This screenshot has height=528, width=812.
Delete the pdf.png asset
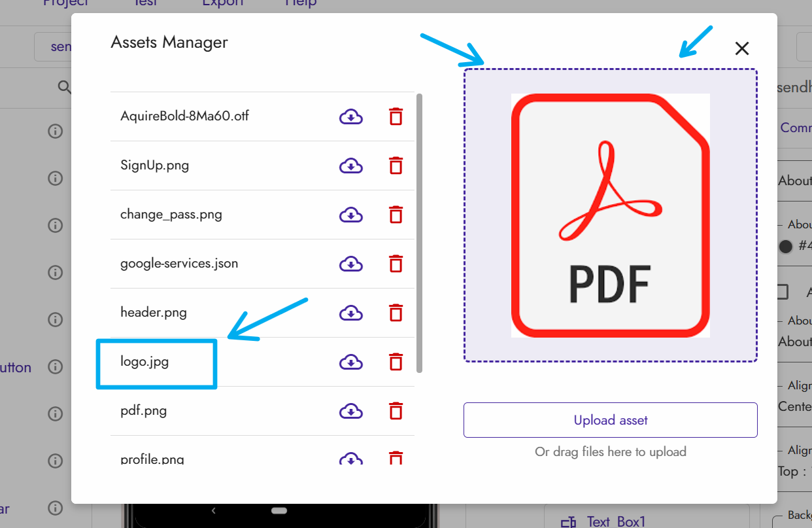pyautogui.click(x=396, y=411)
